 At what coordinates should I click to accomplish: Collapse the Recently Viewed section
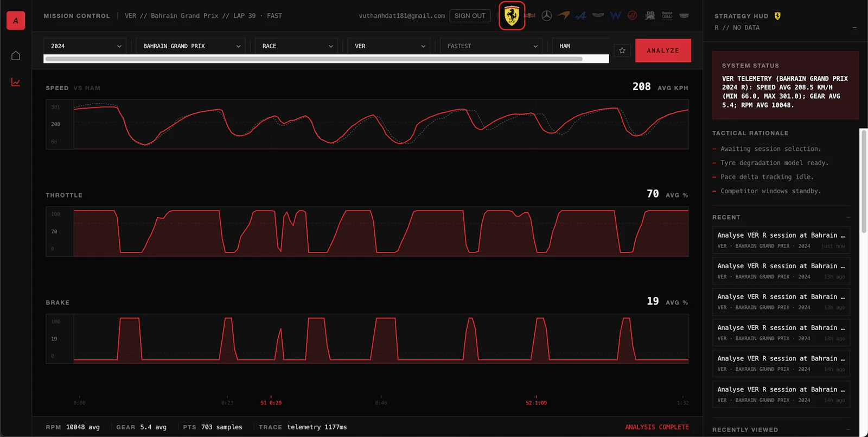(848, 429)
